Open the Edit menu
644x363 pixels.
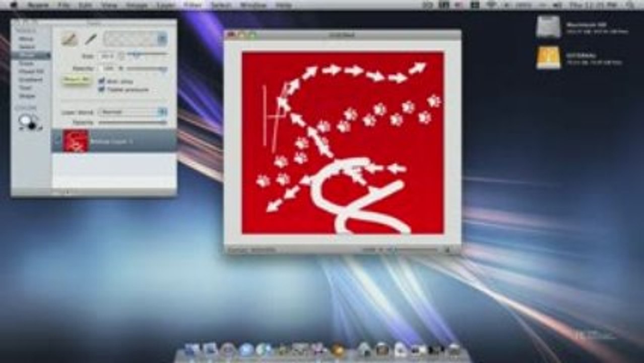tap(85, 5)
